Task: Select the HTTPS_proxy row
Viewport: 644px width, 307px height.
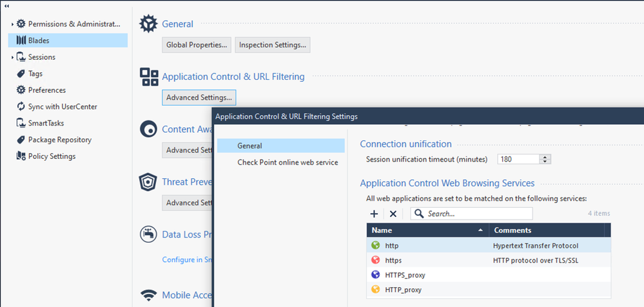Action: pos(489,275)
